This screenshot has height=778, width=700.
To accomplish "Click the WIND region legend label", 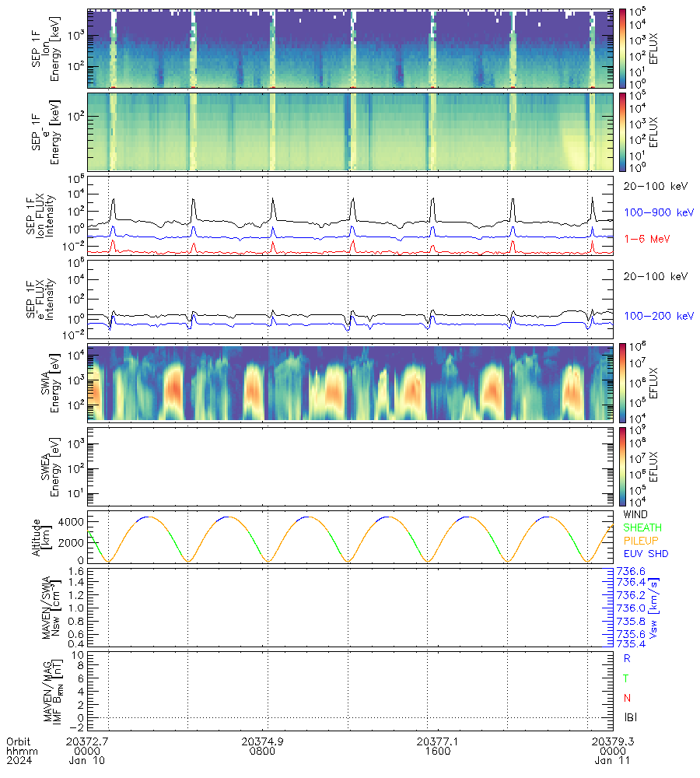I will [x=635, y=515].
